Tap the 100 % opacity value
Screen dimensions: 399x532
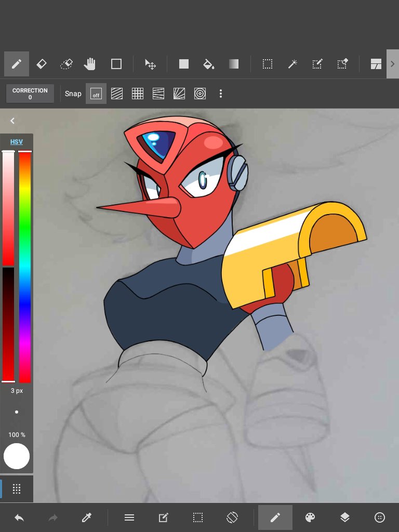17,435
